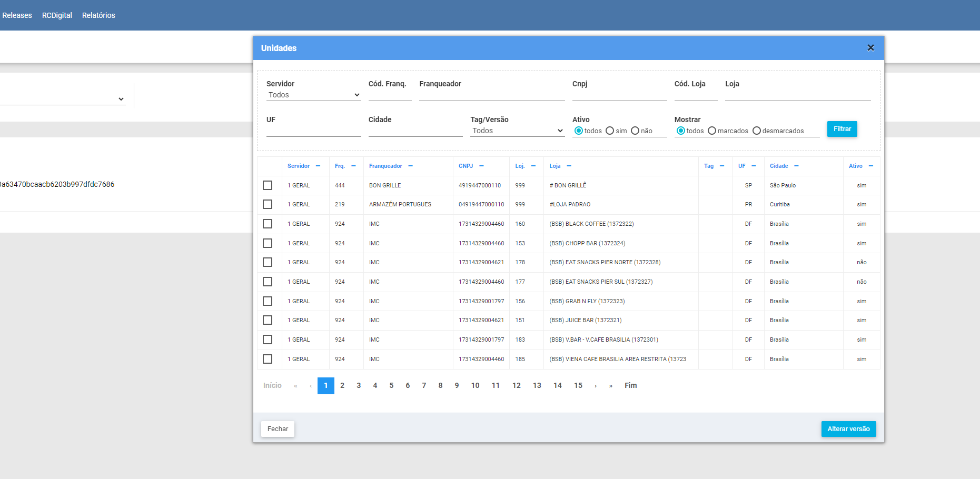
Task: Close the Unidades dialog with X icon
Action: coord(870,48)
